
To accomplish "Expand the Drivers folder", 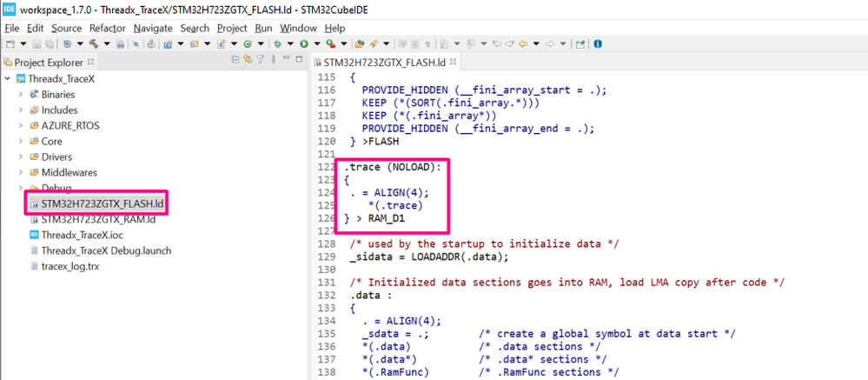I will (21, 157).
